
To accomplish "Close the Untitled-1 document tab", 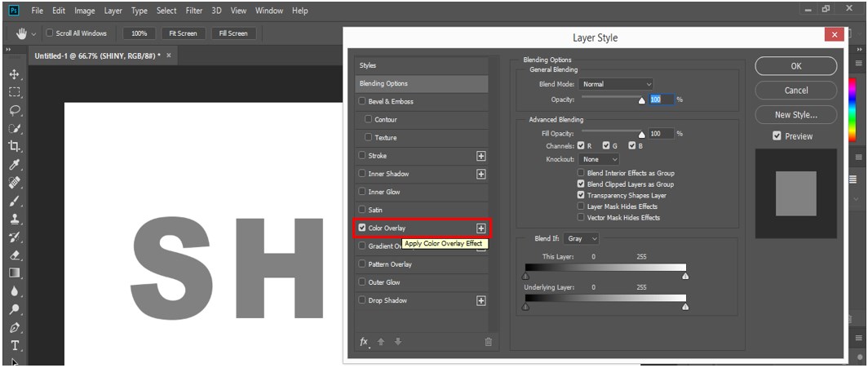I will pos(169,55).
